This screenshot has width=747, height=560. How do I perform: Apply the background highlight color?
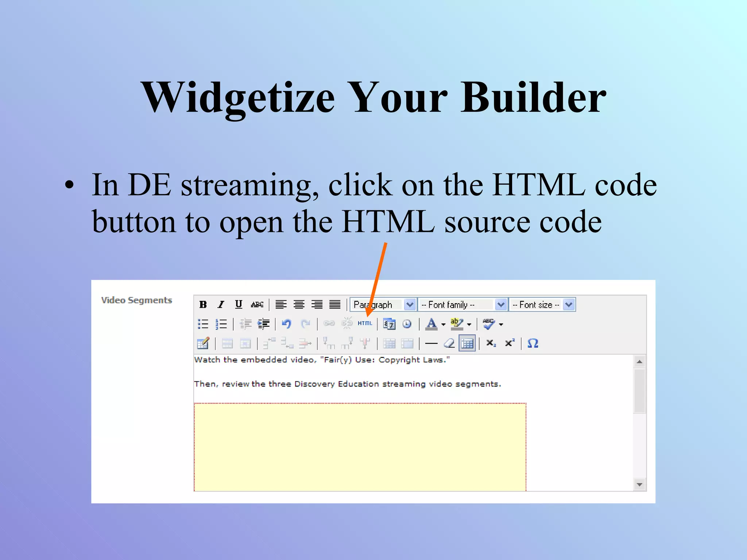coord(457,324)
